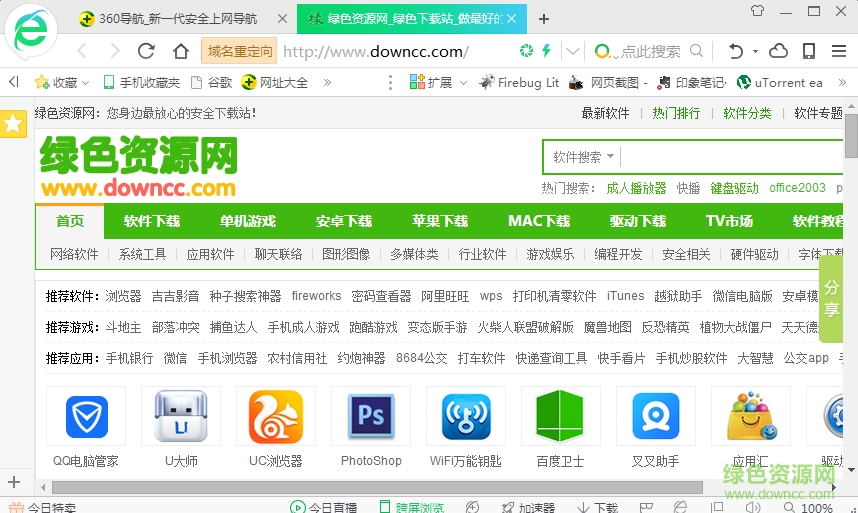Screen dimensions: 858x513
Task: Go to the browser home page icon
Action: [x=180, y=51]
